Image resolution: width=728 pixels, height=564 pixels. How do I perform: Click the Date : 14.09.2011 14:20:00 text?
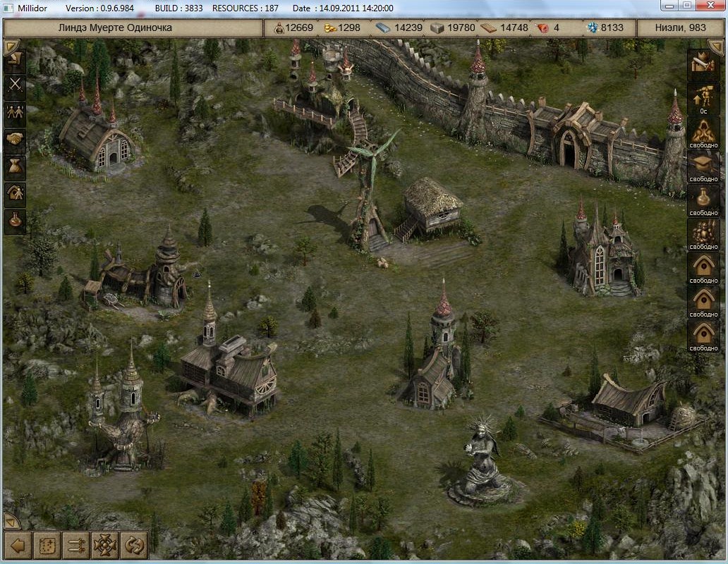point(343,8)
